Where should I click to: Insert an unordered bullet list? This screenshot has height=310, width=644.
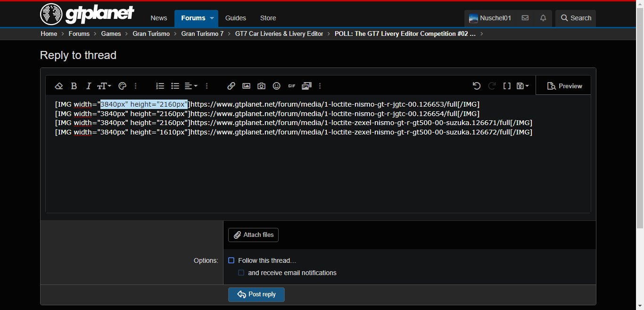175,86
